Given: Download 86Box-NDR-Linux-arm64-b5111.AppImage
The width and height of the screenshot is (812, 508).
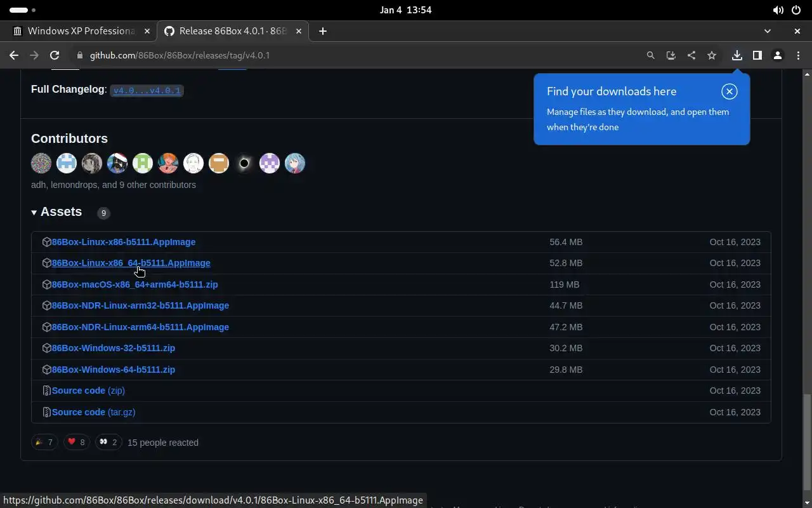Looking at the screenshot, I should pyautogui.click(x=140, y=327).
